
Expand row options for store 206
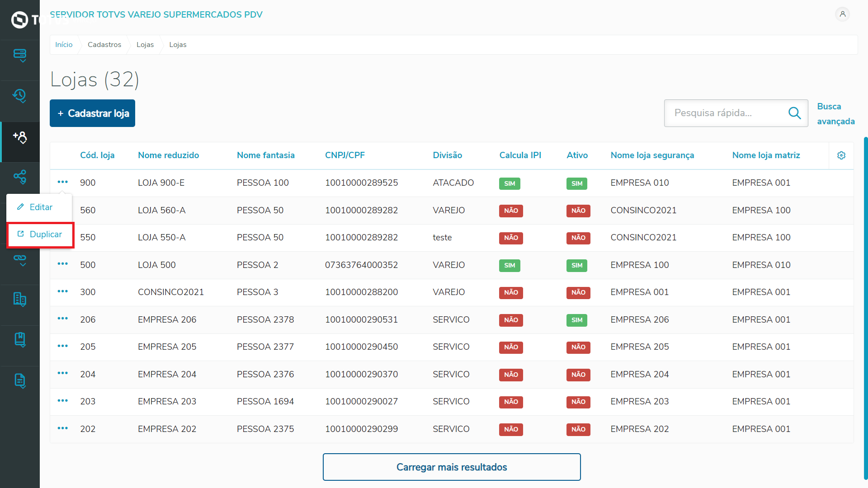63,319
